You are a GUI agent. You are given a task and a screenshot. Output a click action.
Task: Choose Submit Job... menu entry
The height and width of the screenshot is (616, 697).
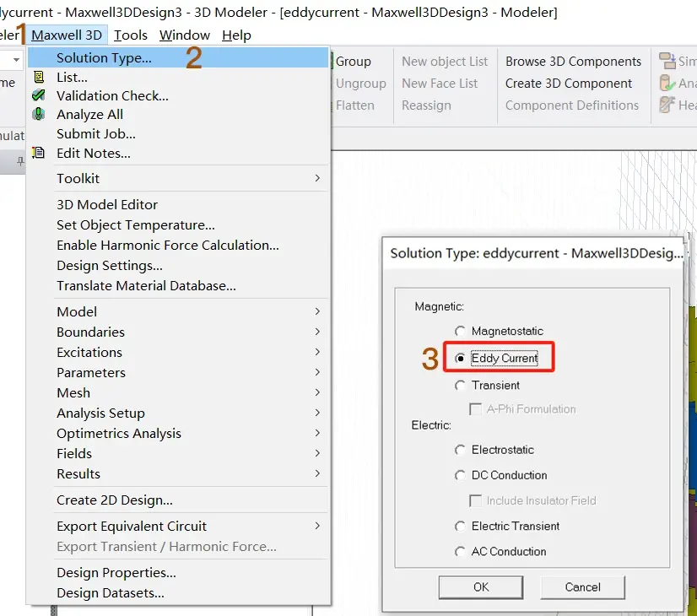pyautogui.click(x=178, y=134)
